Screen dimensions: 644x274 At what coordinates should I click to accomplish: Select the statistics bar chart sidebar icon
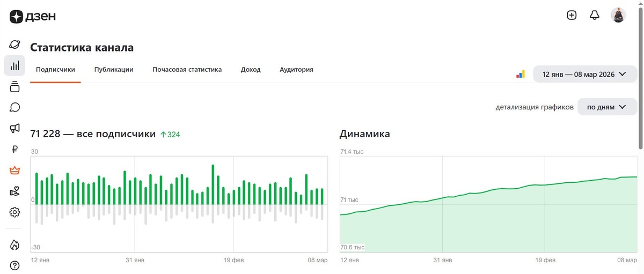pos(15,65)
